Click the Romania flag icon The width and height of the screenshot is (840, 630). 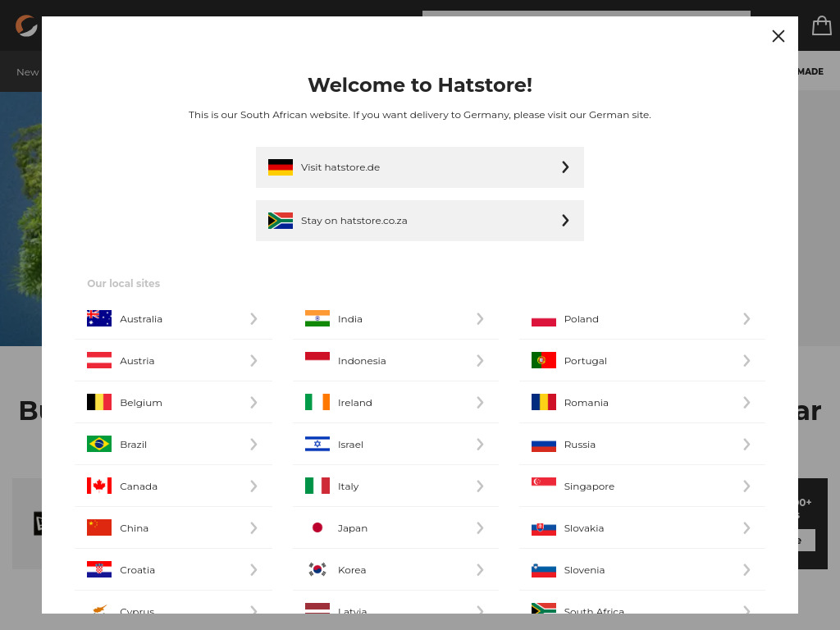tap(544, 402)
